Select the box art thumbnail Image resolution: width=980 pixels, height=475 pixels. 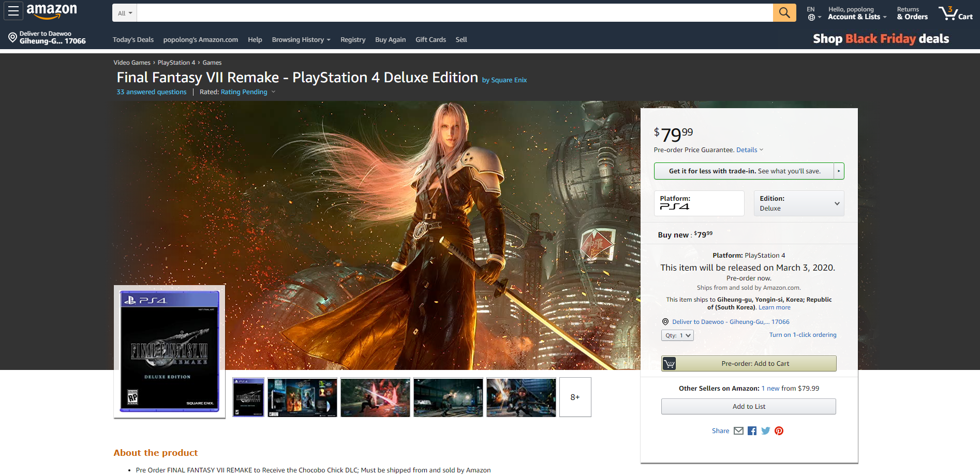coord(248,397)
